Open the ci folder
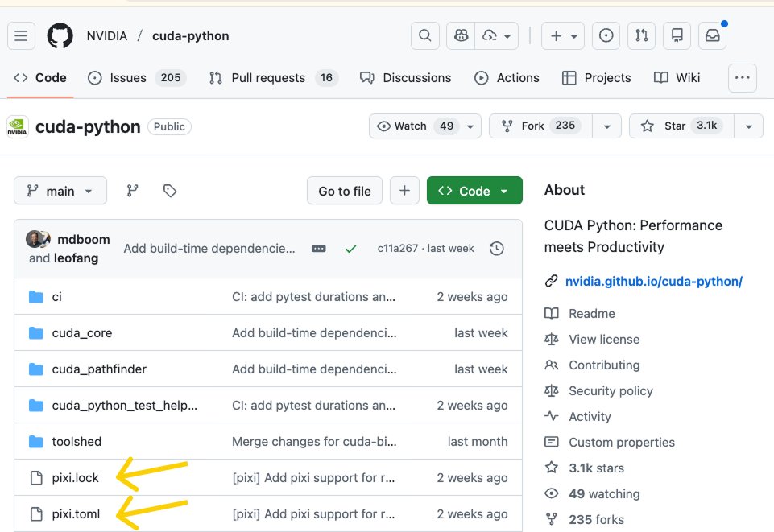Viewport: 774px width, 532px height. [56, 297]
